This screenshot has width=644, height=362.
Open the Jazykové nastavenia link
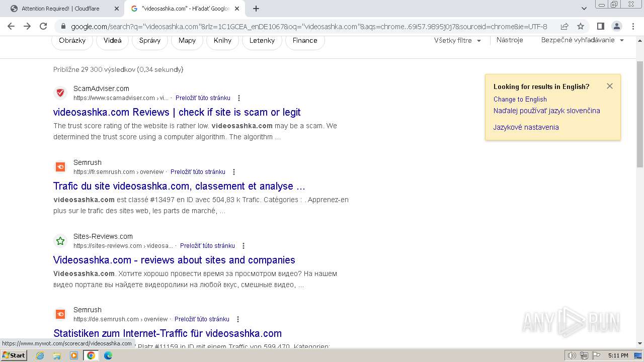tap(526, 127)
